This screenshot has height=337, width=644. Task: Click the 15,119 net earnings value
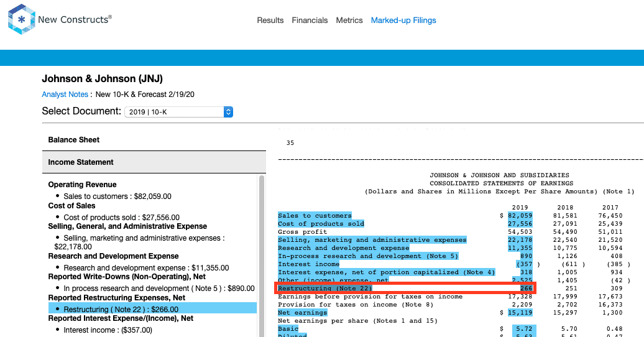pos(520,312)
